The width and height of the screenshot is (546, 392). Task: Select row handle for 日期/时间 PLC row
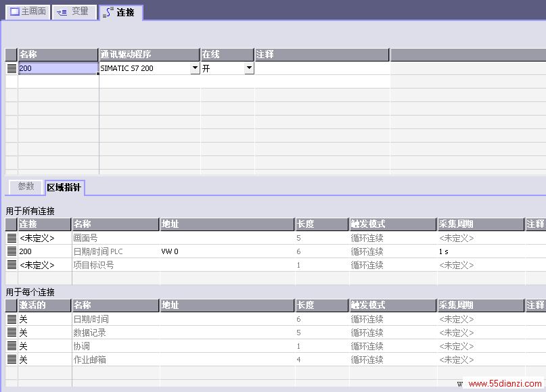coord(12,251)
